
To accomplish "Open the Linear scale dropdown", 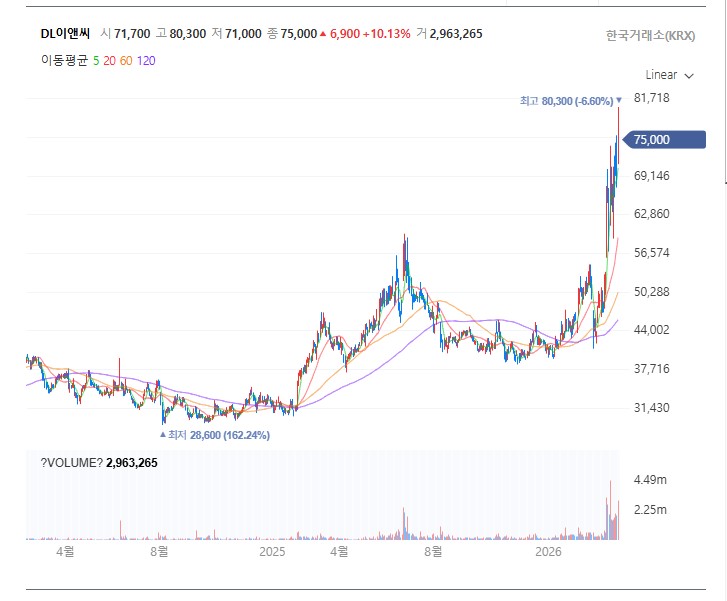I will tap(669, 75).
